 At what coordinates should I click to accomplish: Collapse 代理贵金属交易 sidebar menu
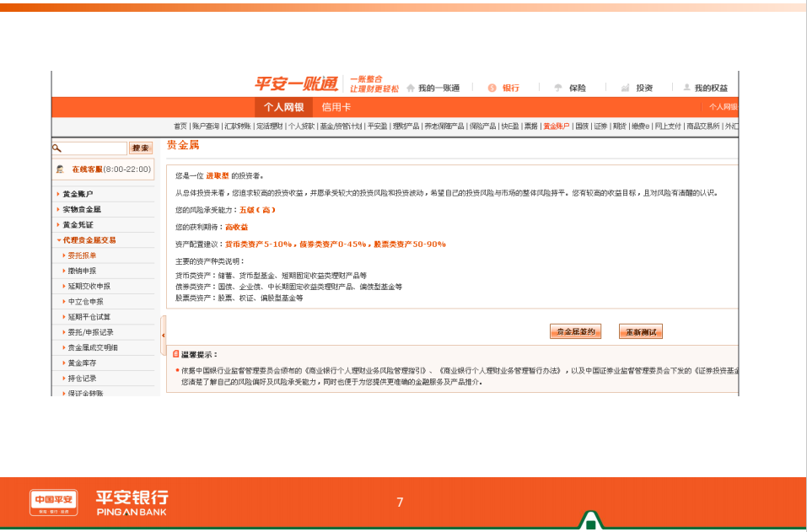click(x=89, y=240)
